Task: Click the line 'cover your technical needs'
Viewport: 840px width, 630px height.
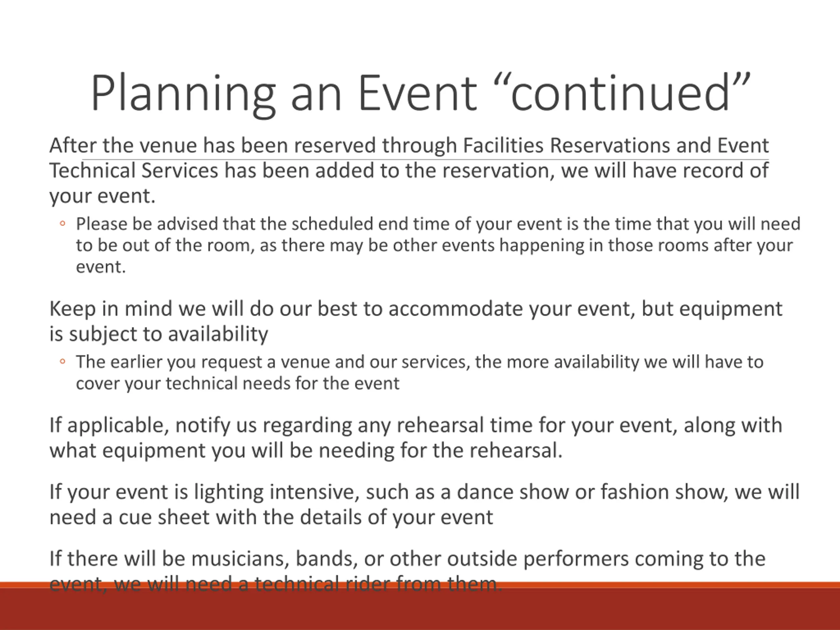Action: pyautogui.click(x=238, y=384)
